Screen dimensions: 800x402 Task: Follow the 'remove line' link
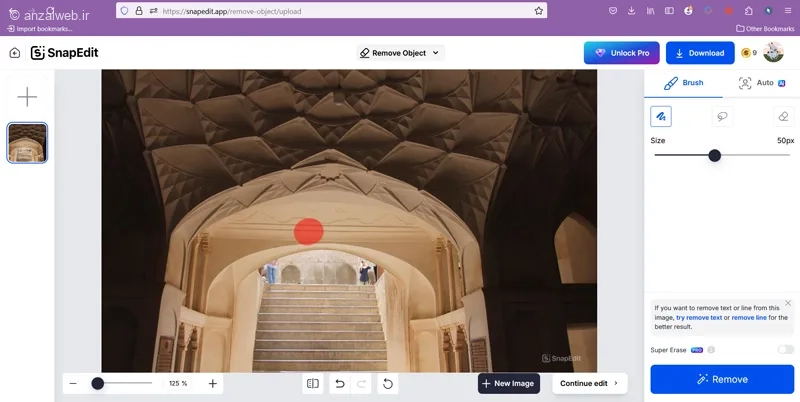click(x=749, y=317)
